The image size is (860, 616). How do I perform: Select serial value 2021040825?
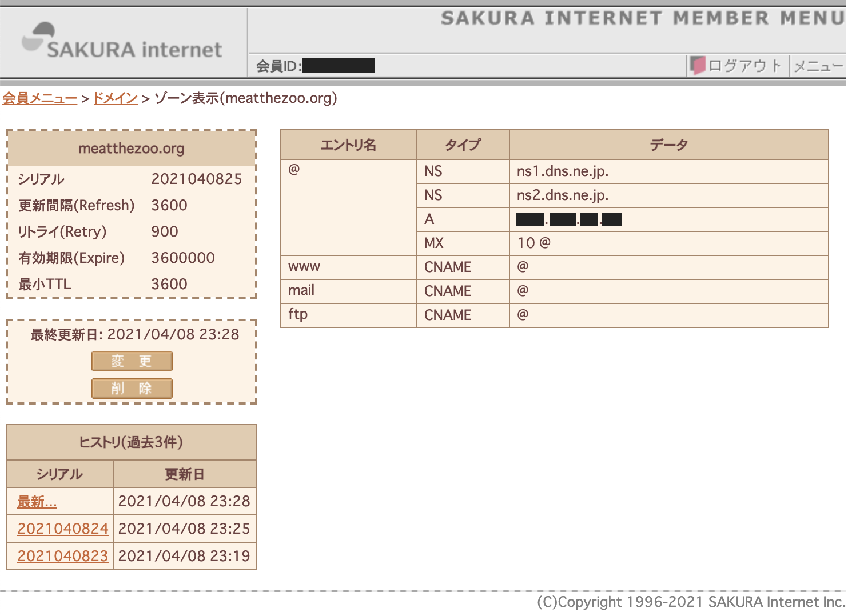tap(197, 179)
